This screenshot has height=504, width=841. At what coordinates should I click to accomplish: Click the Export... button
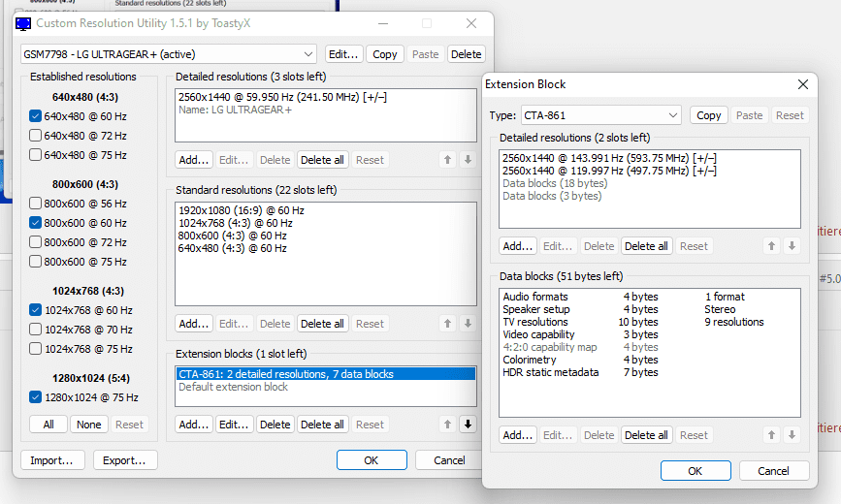pos(125,460)
